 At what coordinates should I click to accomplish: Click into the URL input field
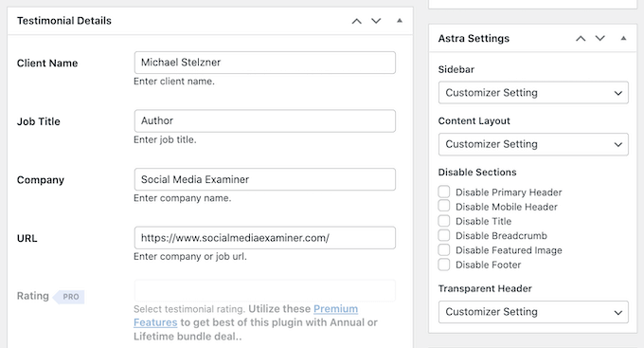[265, 238]
